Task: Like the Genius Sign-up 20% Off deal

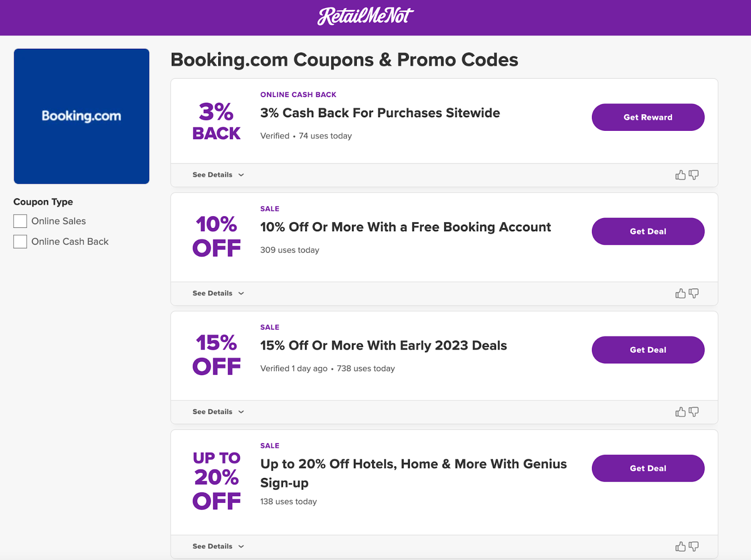Action: [680, 546]
